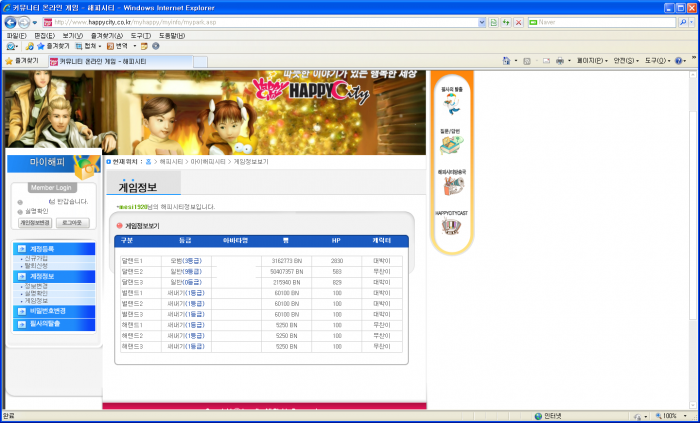Open the 도구(T) menu in menu bar

click(140, 35)
